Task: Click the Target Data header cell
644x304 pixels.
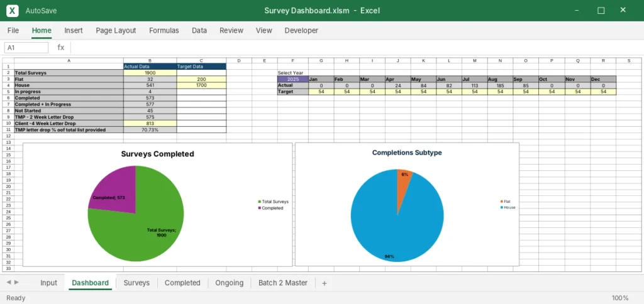Action: click(x=201, y=66)
